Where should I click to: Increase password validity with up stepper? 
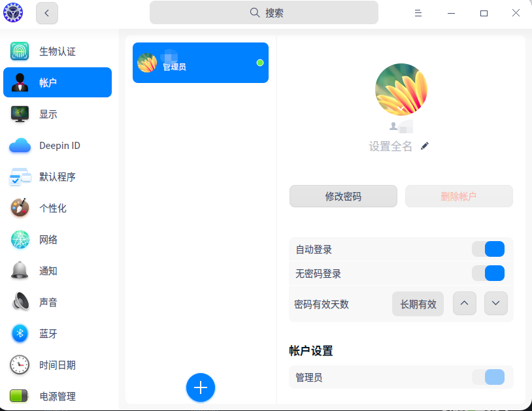[x=465, y=303]
